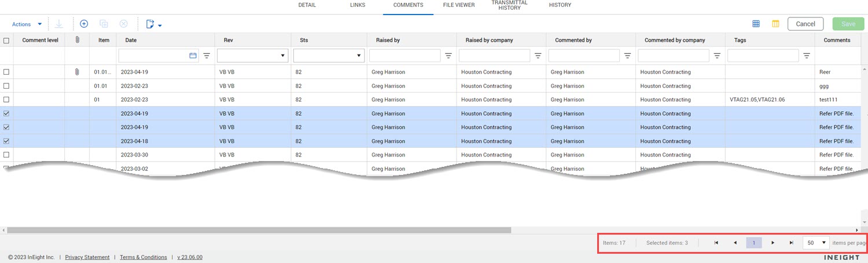Click the filter icon beside Raised by field
The image size is (868, 263).
[448, 56]
